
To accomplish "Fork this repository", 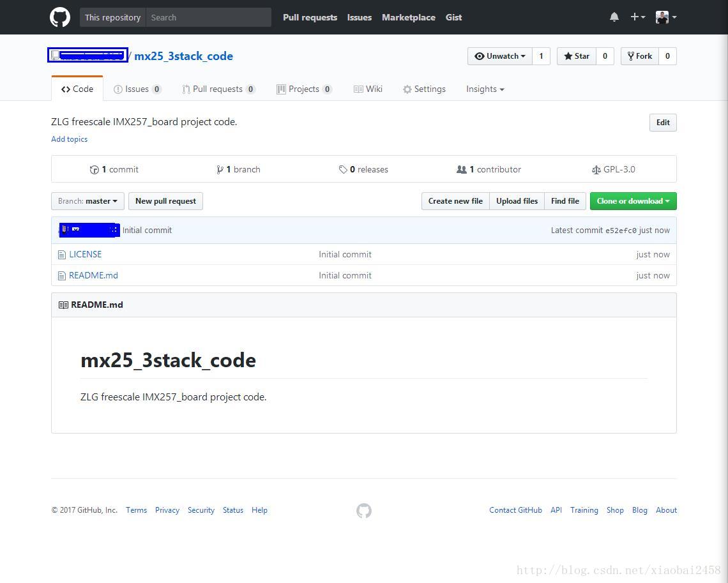I will click(x=640, y=56).
